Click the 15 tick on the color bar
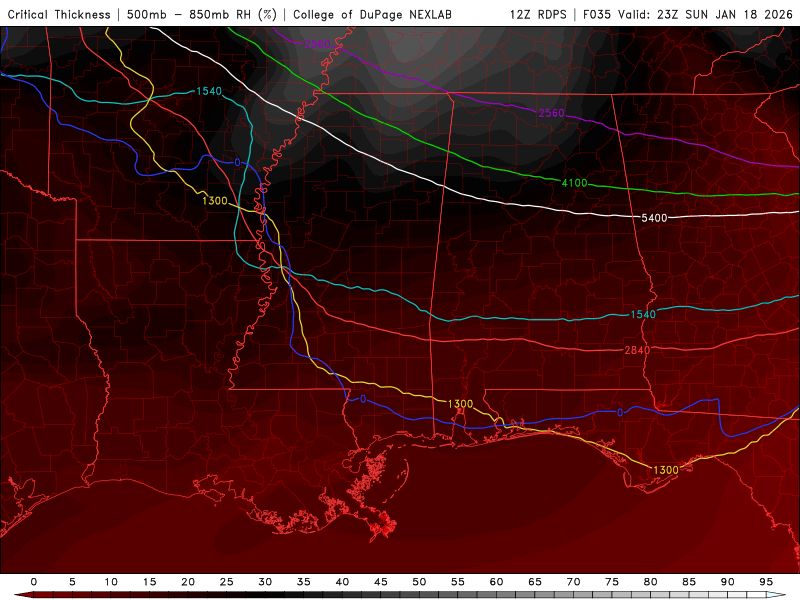Viewport: 800px width, 600px height. (149, 582)
